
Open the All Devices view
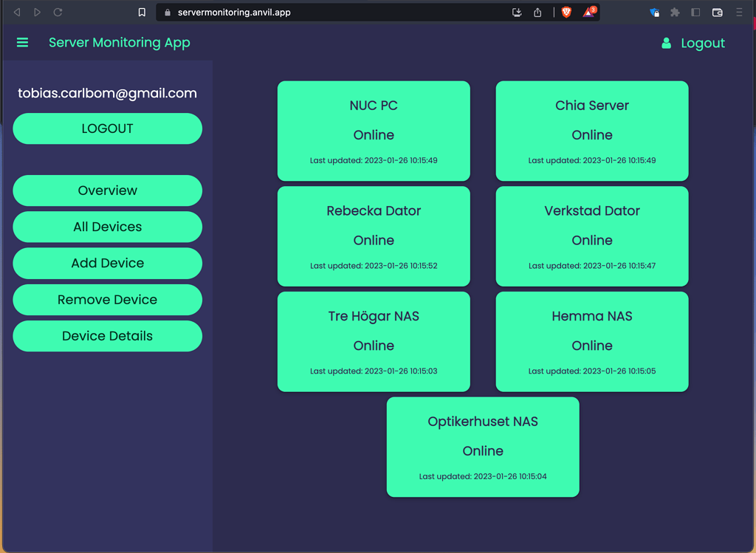(107, 227)
